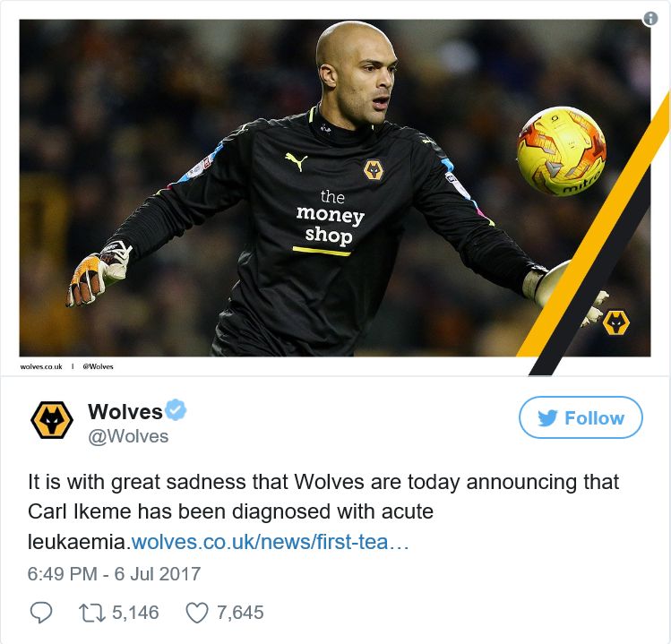View the 5,146 retweets count
Viewport: 671px width, 644px height.
click(x=135, y=613)
